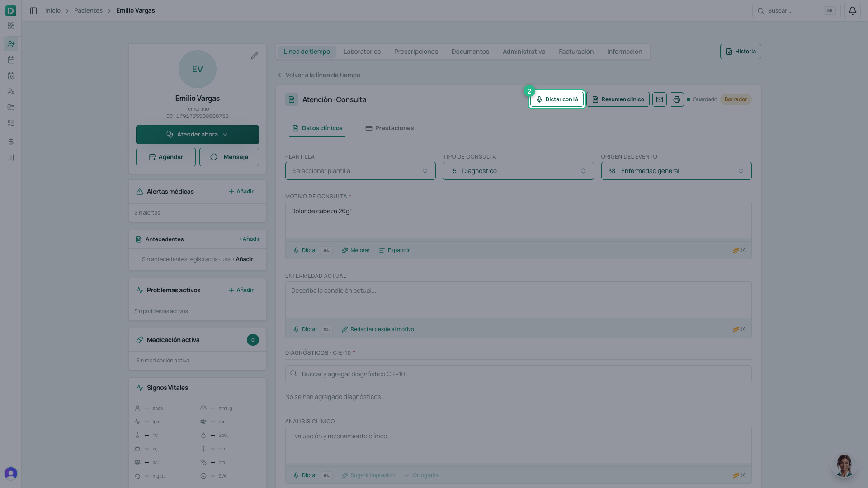Click IA sparkle in Motivo de consulta

click(x=739, y=250)
